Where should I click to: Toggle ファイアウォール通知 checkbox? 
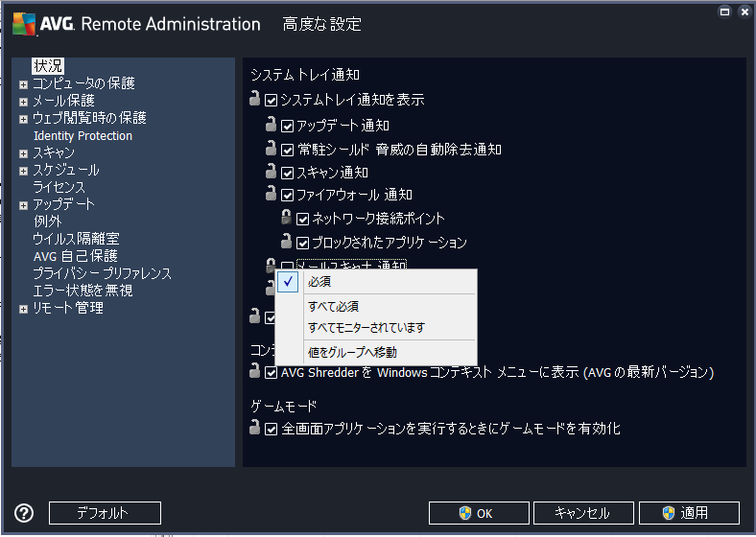click(x=287, y=196)
